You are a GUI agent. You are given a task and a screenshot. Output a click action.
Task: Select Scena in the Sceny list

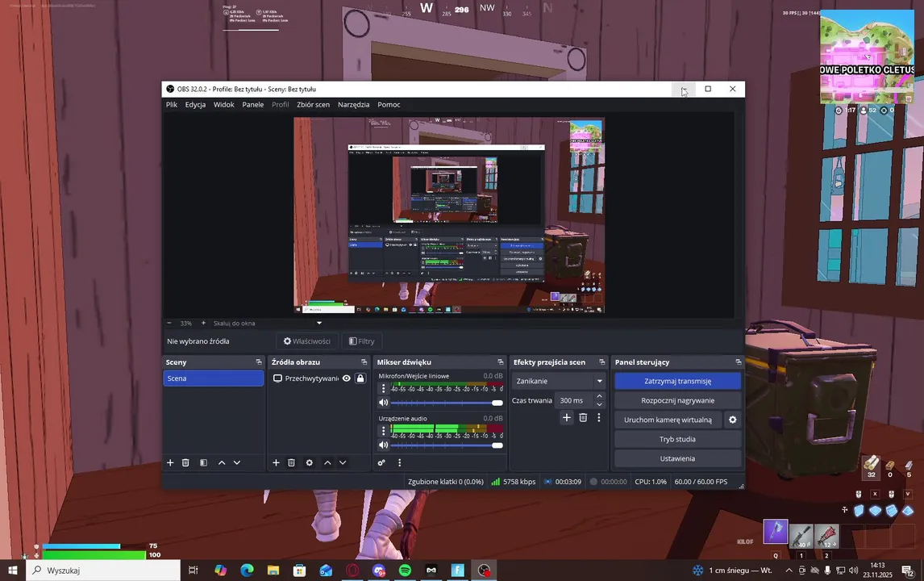tap(214, 378)
